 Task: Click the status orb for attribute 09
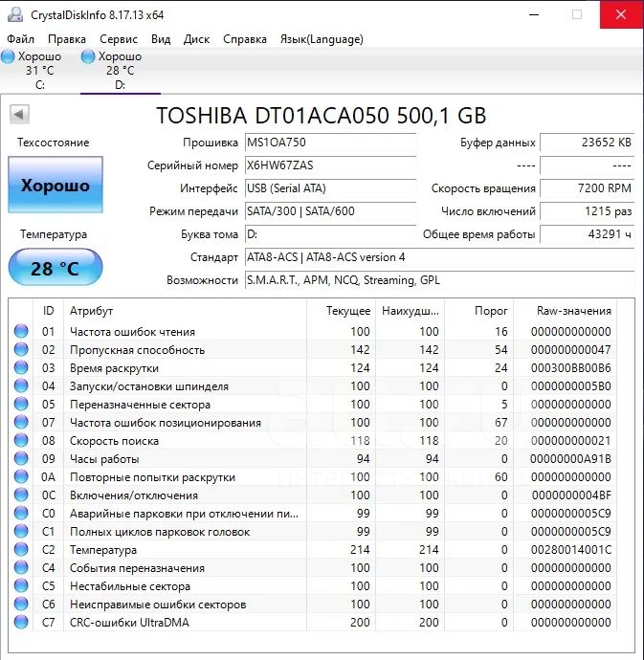(x=21, y=458)
